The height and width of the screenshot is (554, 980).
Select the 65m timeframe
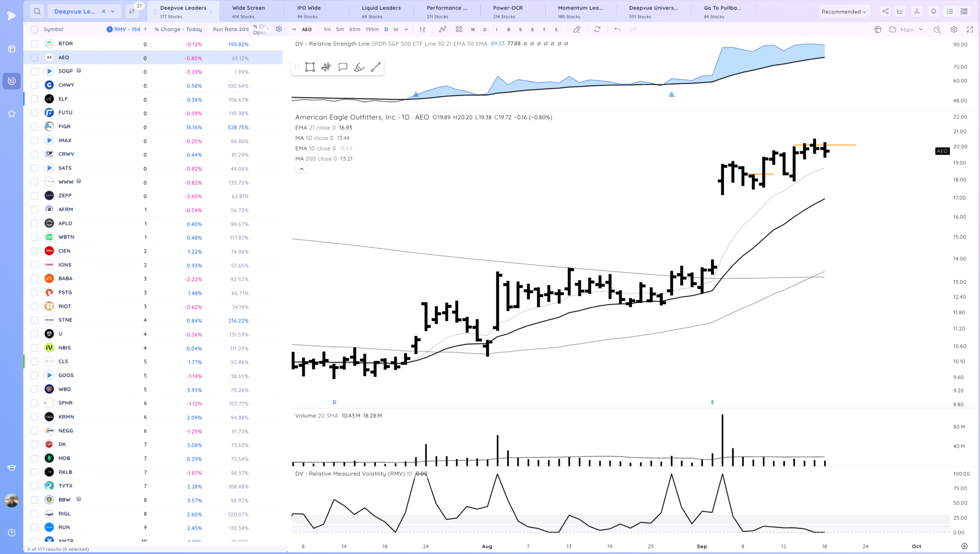[x=354, y=29]
